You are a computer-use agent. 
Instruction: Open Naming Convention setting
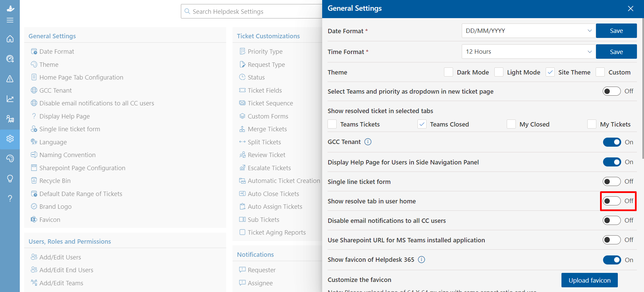click(x=67, y=155)
